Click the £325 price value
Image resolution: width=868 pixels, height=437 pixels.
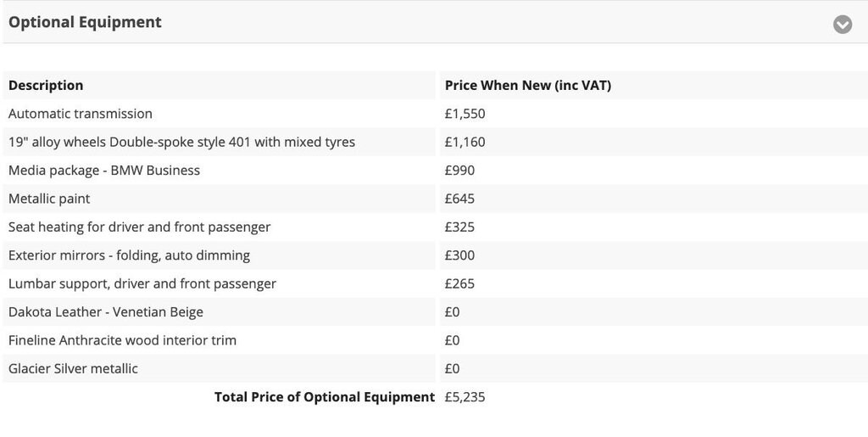coord(459,227)
